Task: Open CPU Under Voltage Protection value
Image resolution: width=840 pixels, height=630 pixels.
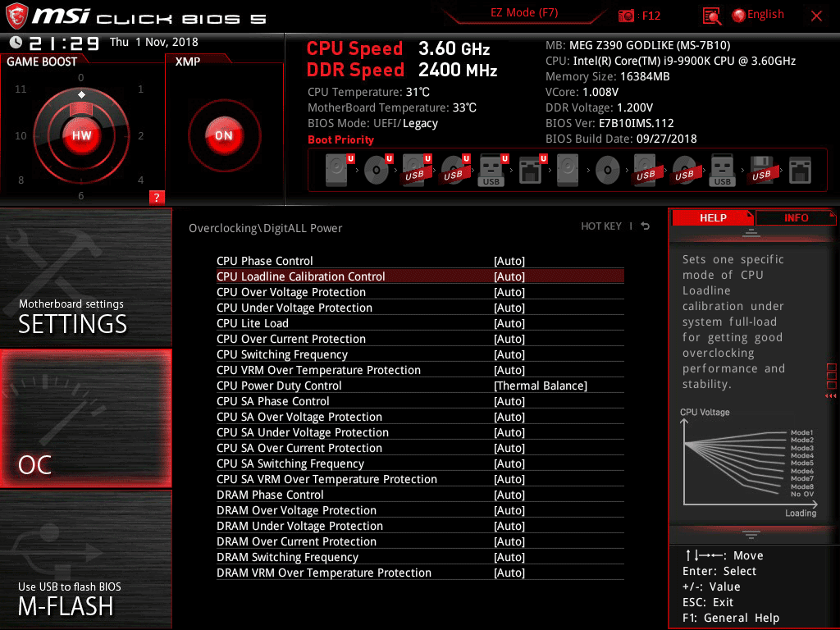Action: (509, 308)
